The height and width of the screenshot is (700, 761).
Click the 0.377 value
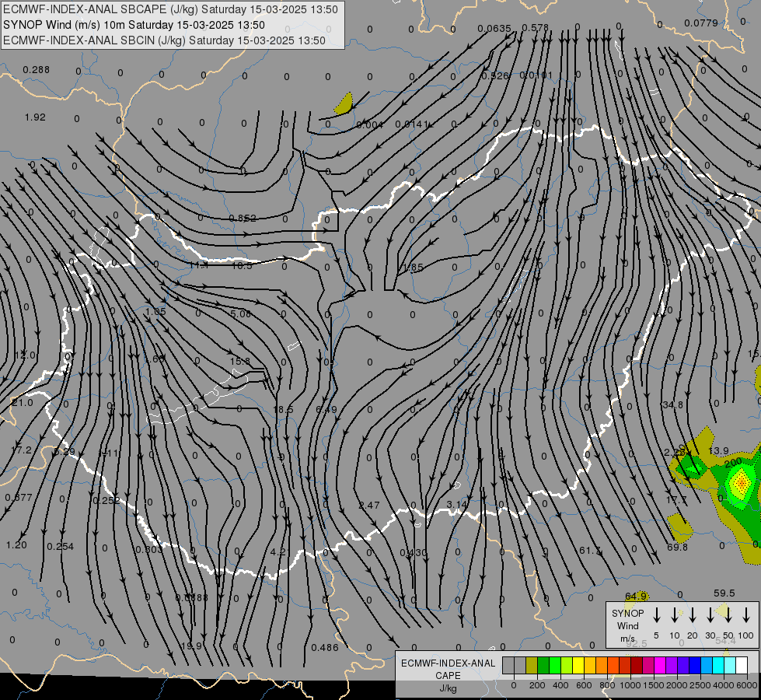[19, 498]
